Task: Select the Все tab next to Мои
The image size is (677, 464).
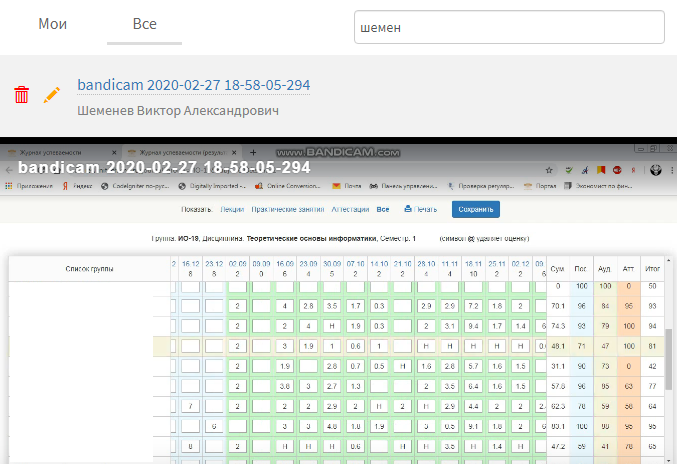Action: pyautogui.click(x=145, y=24)
